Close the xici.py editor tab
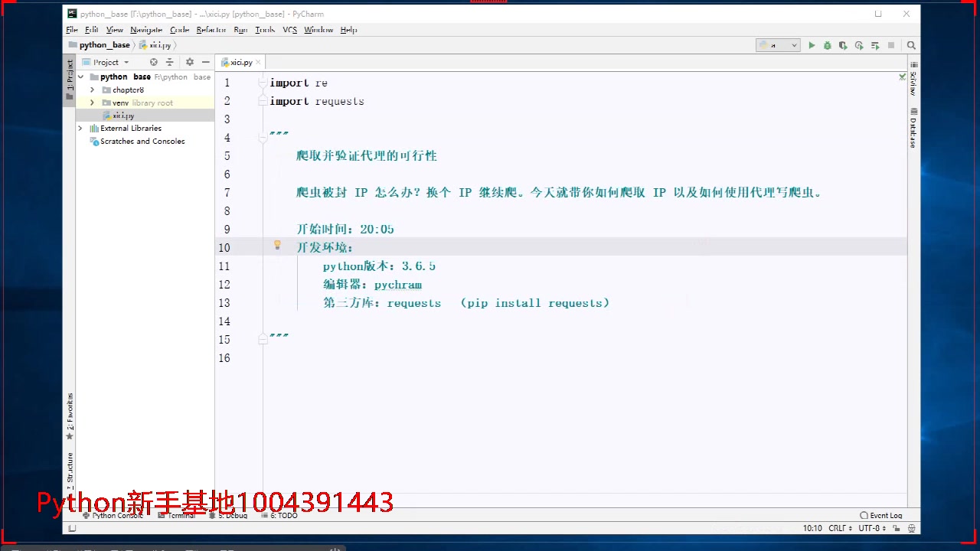Screen dimensions: 980x551 (x=259, y=63)
